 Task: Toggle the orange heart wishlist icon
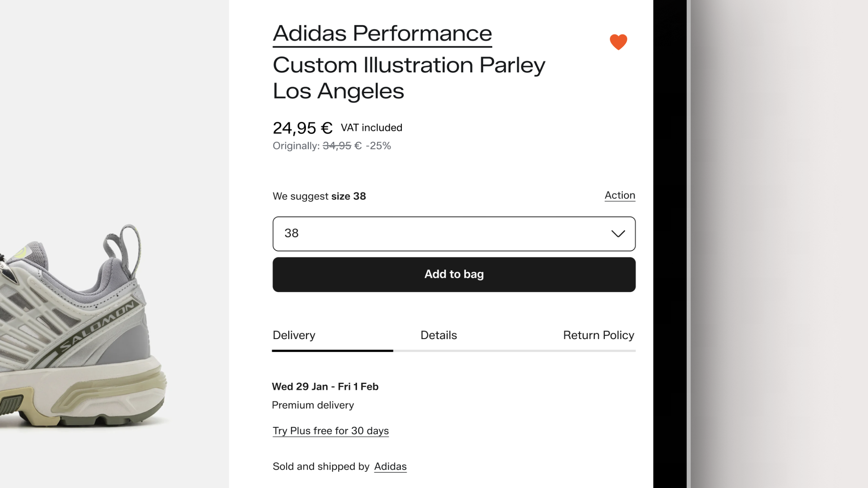click(x=618, y=42)
